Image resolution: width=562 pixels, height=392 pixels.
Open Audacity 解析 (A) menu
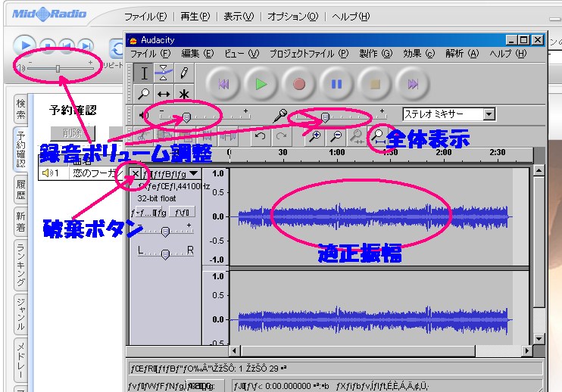click(462, 54)
